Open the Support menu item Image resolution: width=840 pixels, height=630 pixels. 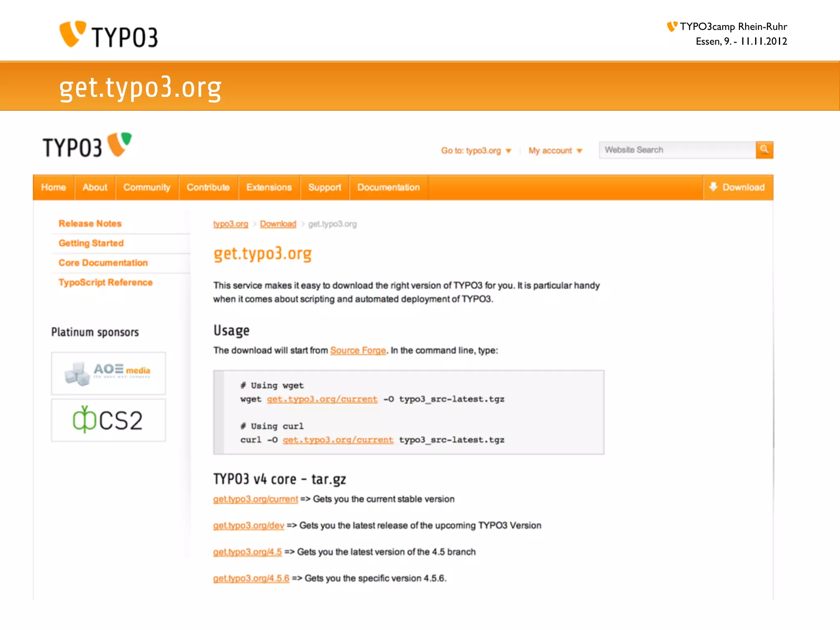(x=324, y=187)
